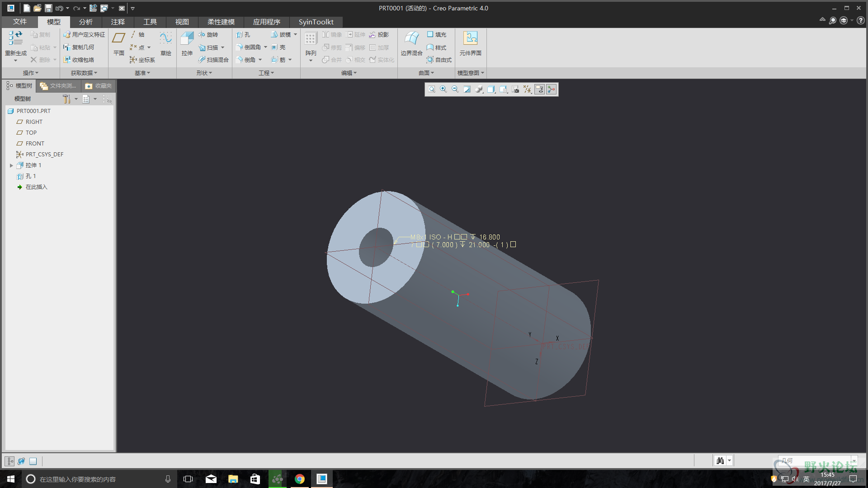Switch to the 分析 ribbon tab
868x488 pixels.
pos(85,22)
